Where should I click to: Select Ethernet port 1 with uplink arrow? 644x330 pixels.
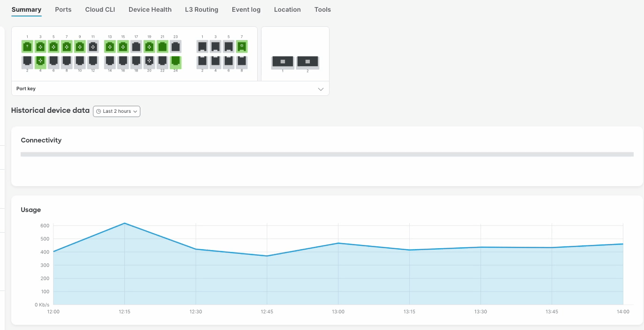[27, 47]
